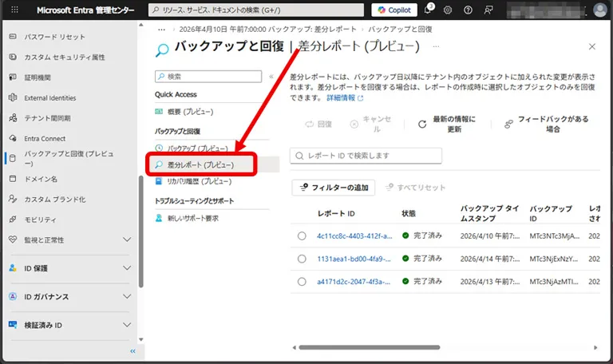Open report link 4c11cc8c-4403-412f-a...

pos(354,235)
